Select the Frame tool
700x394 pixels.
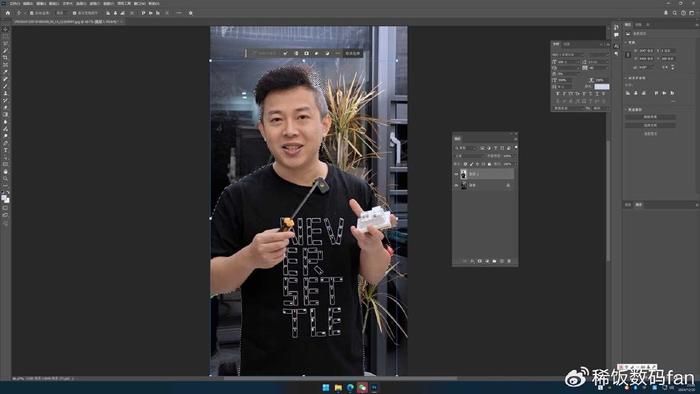(5, 65)
